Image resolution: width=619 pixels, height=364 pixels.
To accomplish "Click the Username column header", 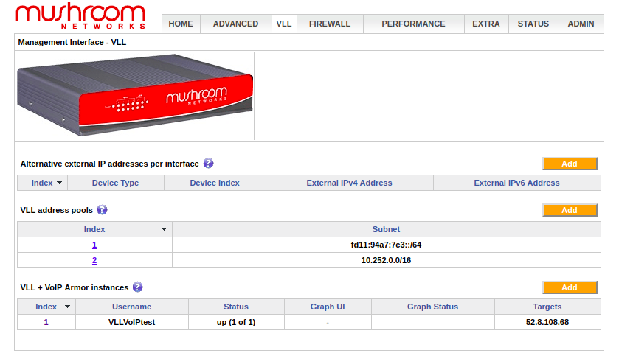I will [x=132, y=307].
